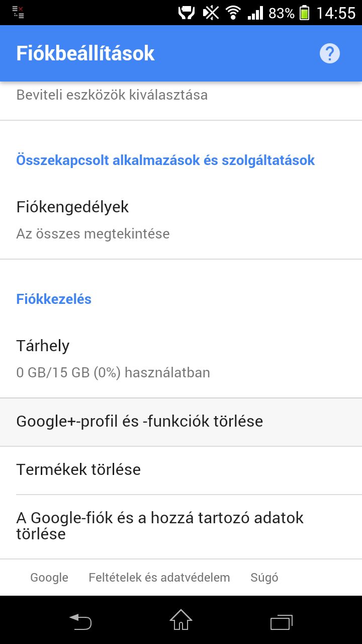Tap the 14:55 clock in the status bar

tap(336, 13)
